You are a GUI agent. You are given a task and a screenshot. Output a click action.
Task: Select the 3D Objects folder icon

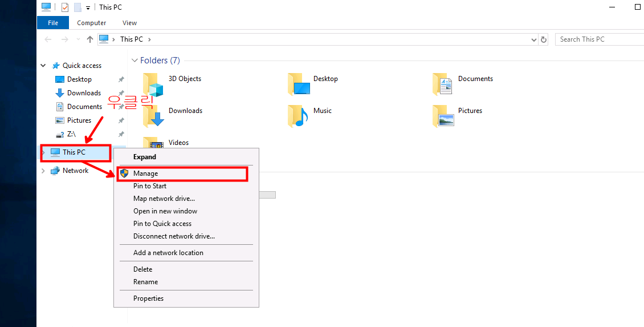(x=153, y=84)
